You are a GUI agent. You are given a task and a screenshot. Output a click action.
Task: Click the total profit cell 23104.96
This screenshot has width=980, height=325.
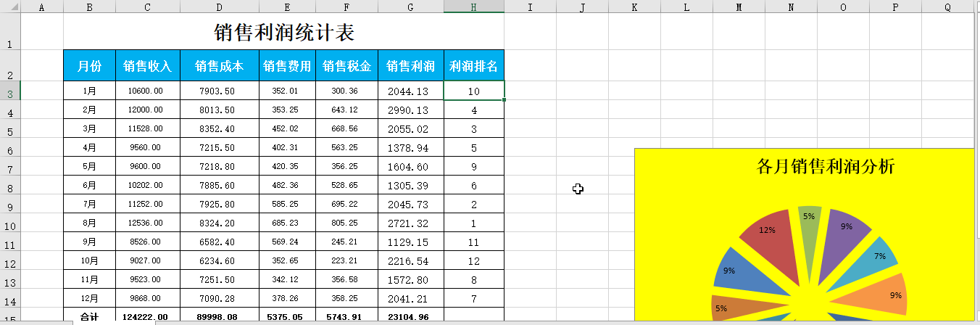408,317
